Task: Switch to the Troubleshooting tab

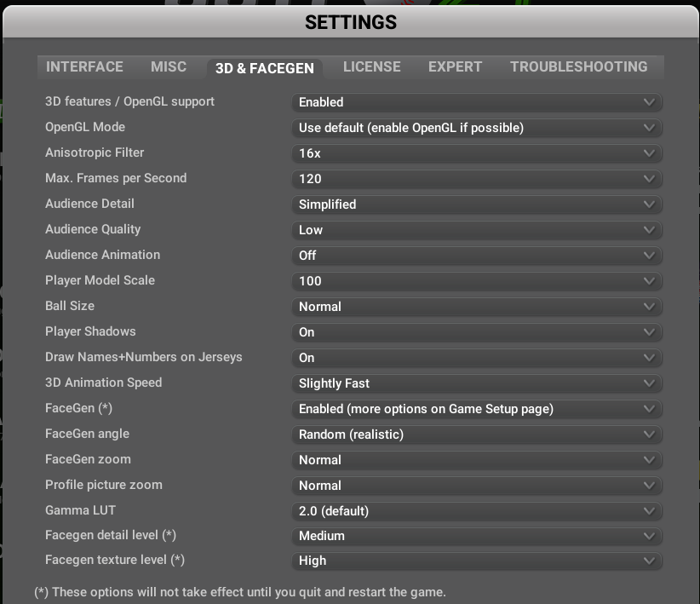Action: point(580,66)
